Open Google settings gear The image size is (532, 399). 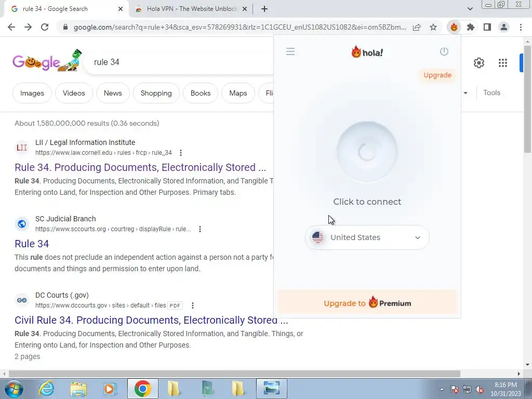pyautogui.click(x=478, y=63)
